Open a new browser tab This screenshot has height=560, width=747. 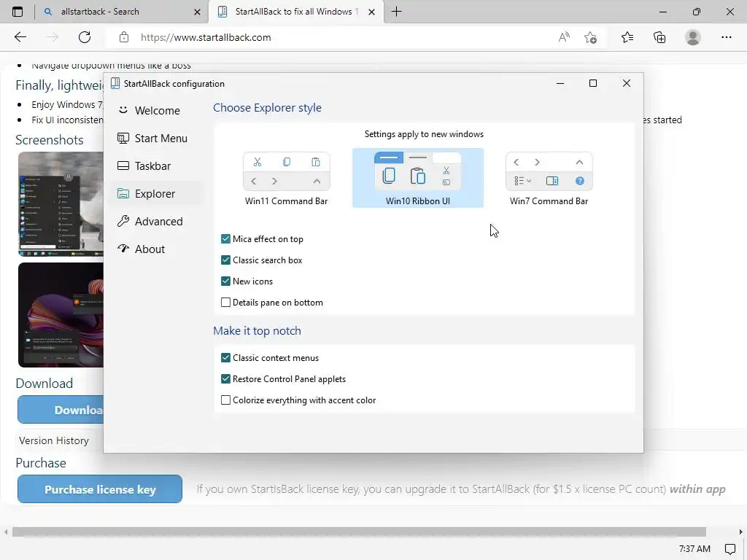[396, 12]
